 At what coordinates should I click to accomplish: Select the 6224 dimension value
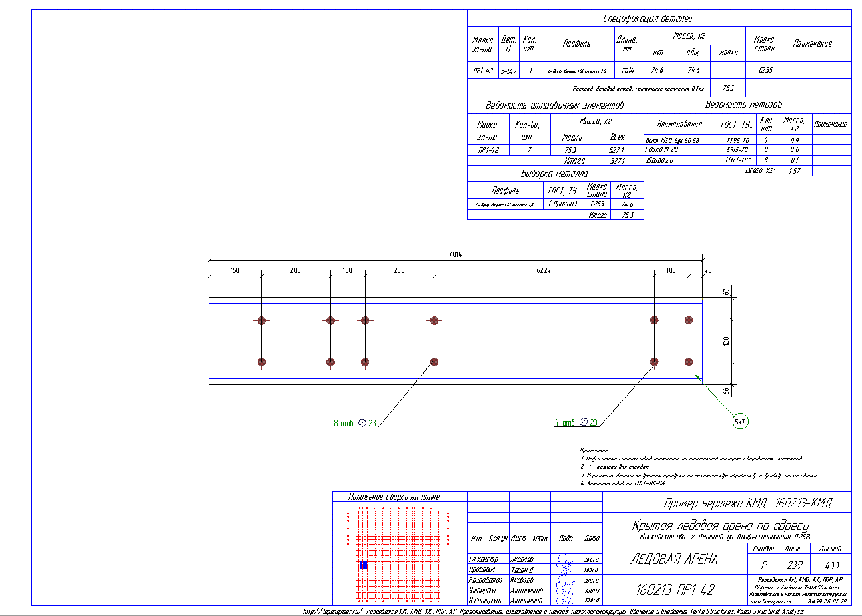[x=544, y=270]
